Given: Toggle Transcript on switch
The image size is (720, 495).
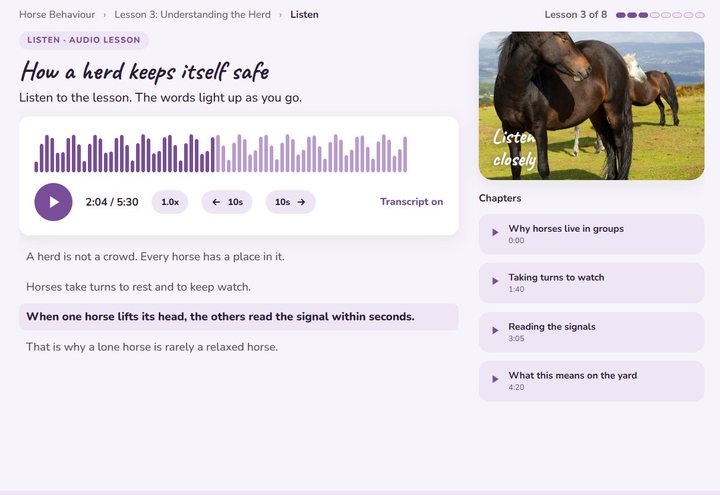Looking at the screenshot, I should (411, 202).
